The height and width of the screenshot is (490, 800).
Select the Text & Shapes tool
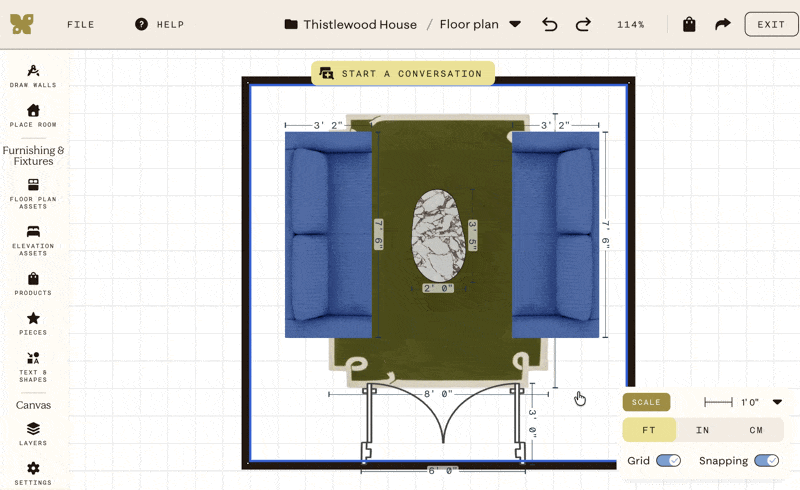tap(33, 366)
